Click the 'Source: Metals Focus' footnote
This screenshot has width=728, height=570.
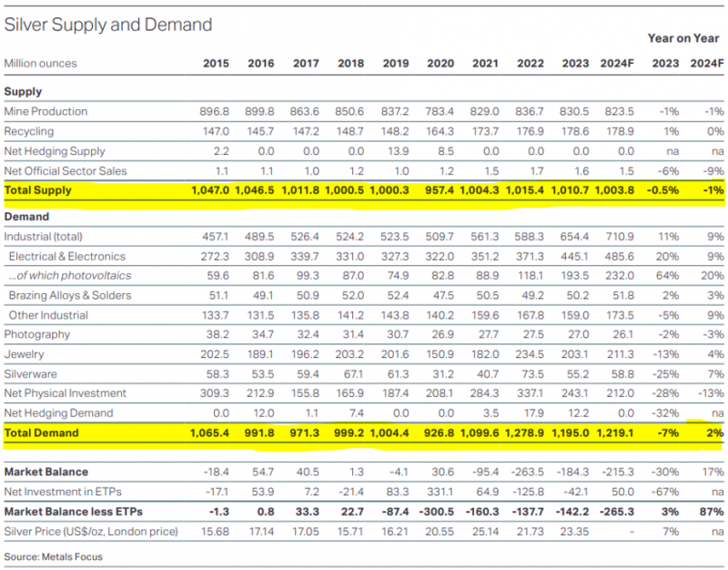tap(54, 556)
